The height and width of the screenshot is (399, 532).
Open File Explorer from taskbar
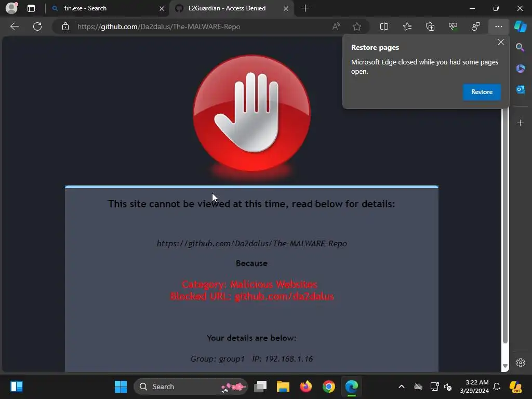[283, 387]
